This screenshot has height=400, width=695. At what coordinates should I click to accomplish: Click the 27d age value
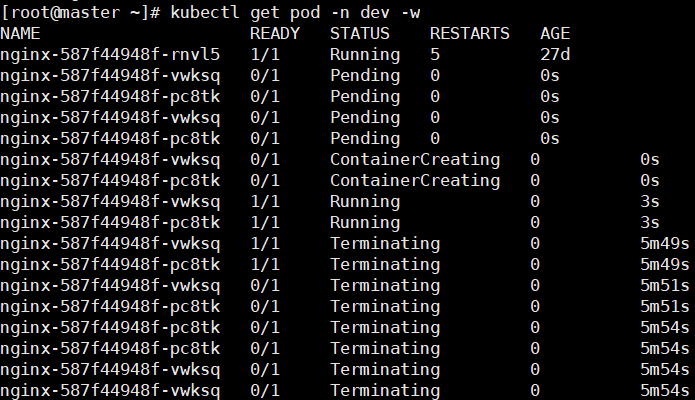[x=554, y=54]
